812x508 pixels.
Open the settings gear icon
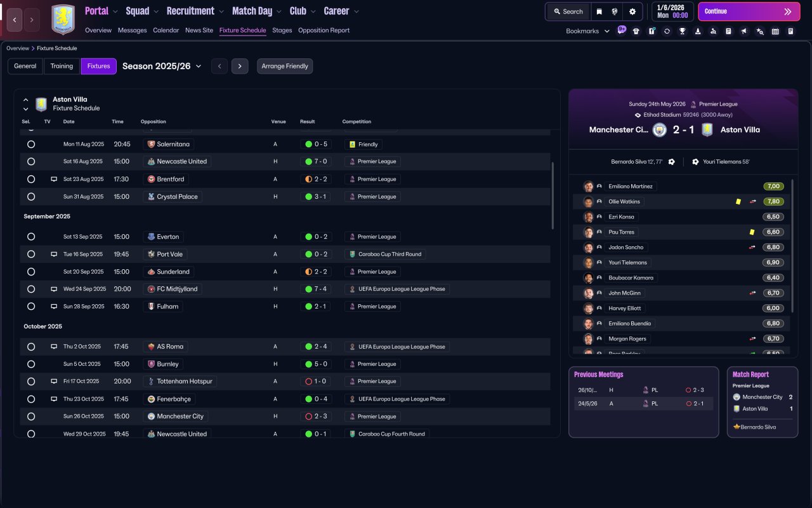click(x=632, y=11)
